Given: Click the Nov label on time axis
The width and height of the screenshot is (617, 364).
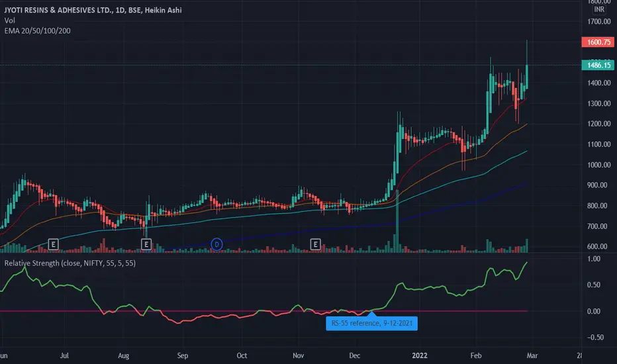Looking at the screenshot, I should point(299,355).
